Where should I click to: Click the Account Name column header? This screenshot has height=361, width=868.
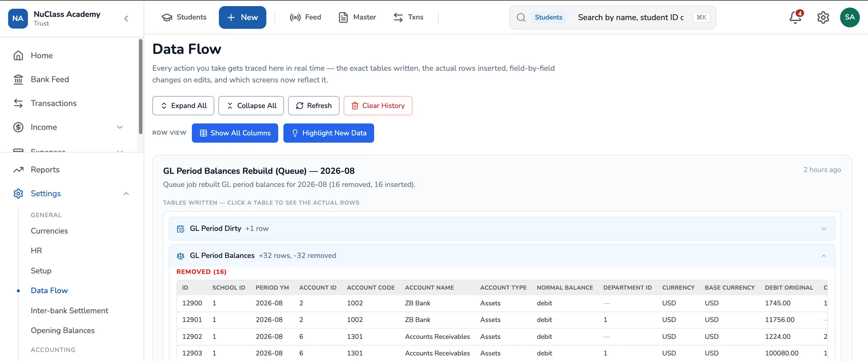[x=429, y=288]
